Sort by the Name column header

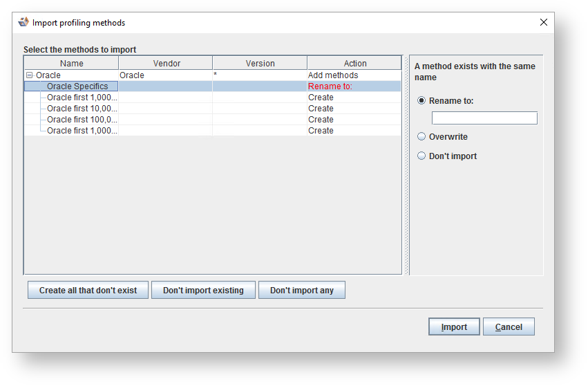(x=71, y=63)
